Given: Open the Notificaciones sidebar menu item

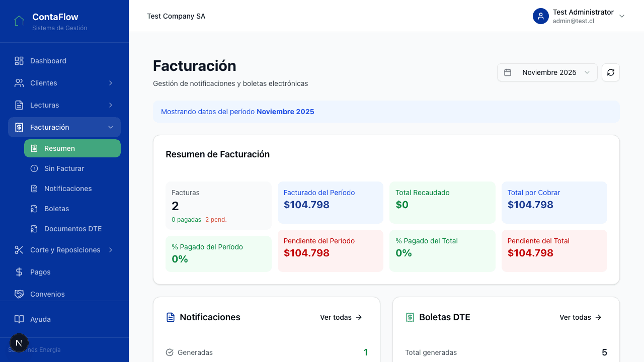Looking at the screenshot, I should (72, 189).
